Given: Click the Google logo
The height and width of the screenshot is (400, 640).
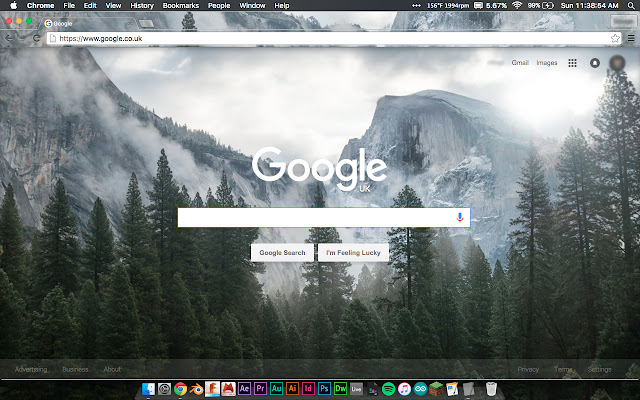Looking at the screenshot, I should 319,169.
